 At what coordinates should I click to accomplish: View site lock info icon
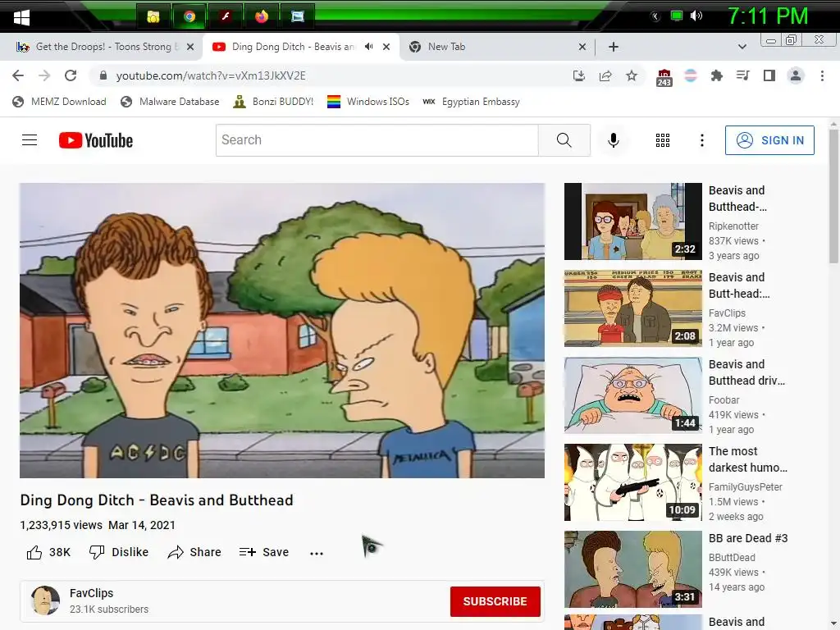pos(103,75)
